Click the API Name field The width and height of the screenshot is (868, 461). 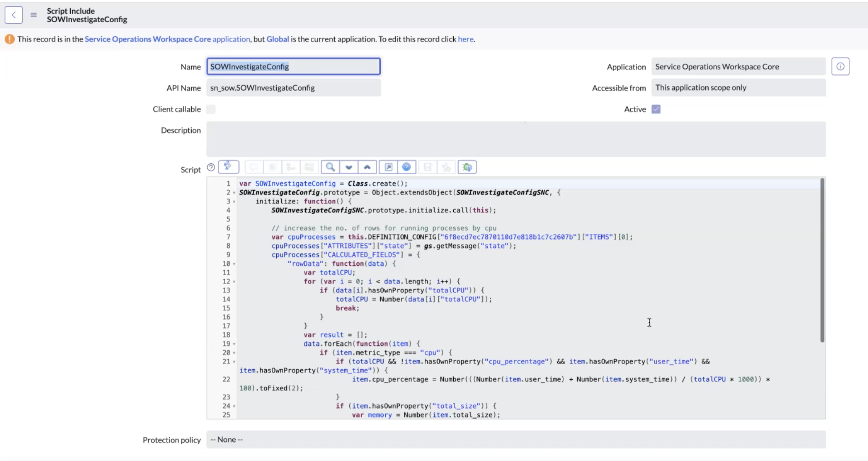coord(294,88)
